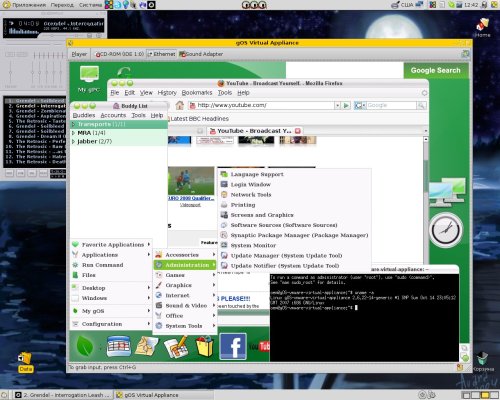Click the Google Search button in gOS
The height and width of the screenshot is (400, 500).
point(436,70)
